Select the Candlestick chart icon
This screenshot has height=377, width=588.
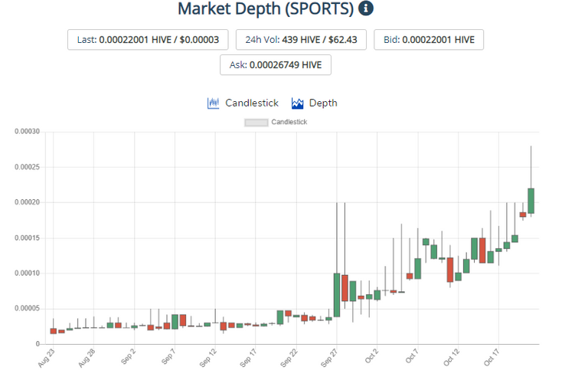coord(213,103)
